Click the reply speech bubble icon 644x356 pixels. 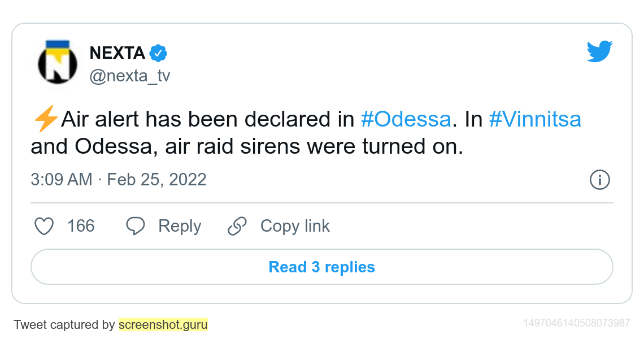click(x=136, y=226)
